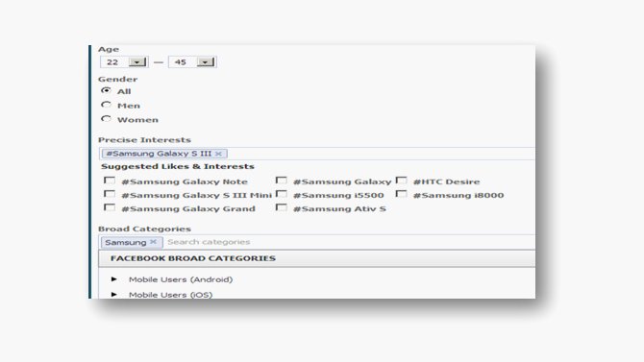Remove the #Samsung Galaxy S III interest tag
This screenshot has height=362, width=644.
(218, 154)
